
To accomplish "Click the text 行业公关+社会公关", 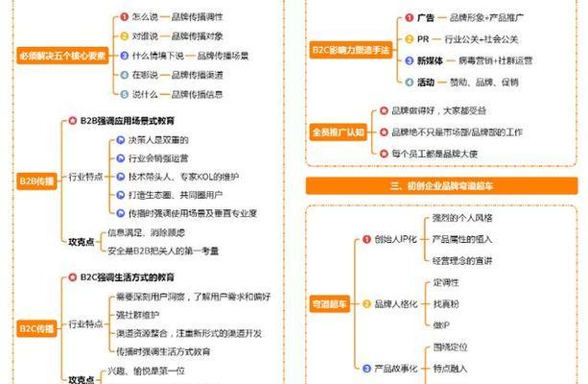I will coord(482,39).
